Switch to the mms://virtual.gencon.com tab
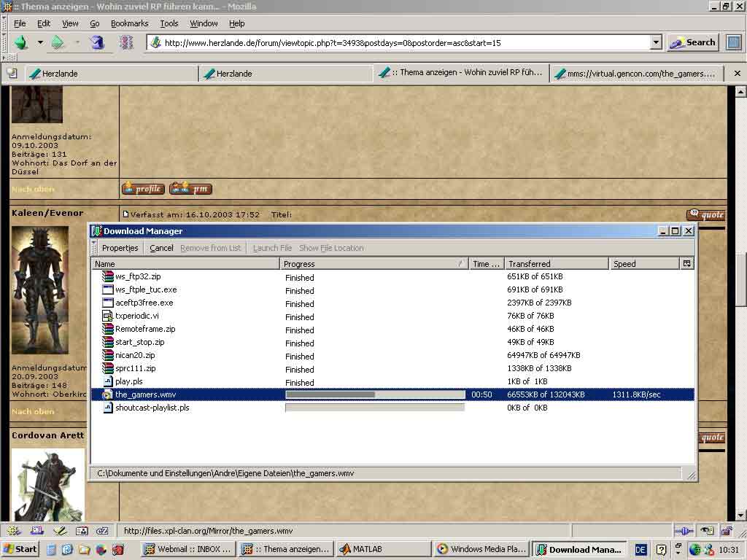 click(x=636, y=73)
